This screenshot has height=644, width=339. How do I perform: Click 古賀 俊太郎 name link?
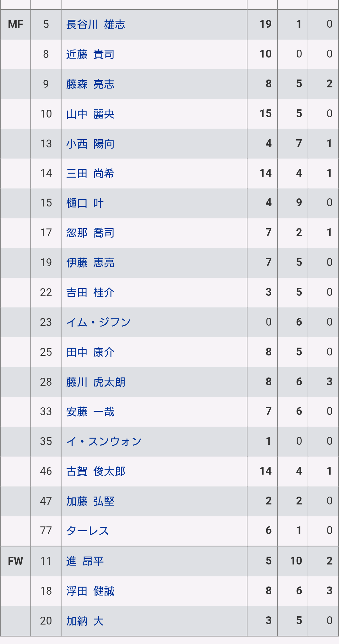tap(96, 471)
